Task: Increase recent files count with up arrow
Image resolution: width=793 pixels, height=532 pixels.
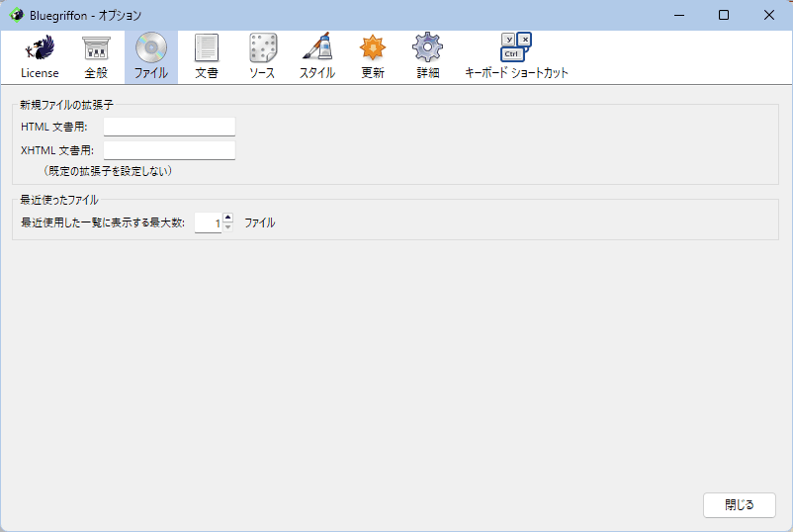Action: [227, 218]
